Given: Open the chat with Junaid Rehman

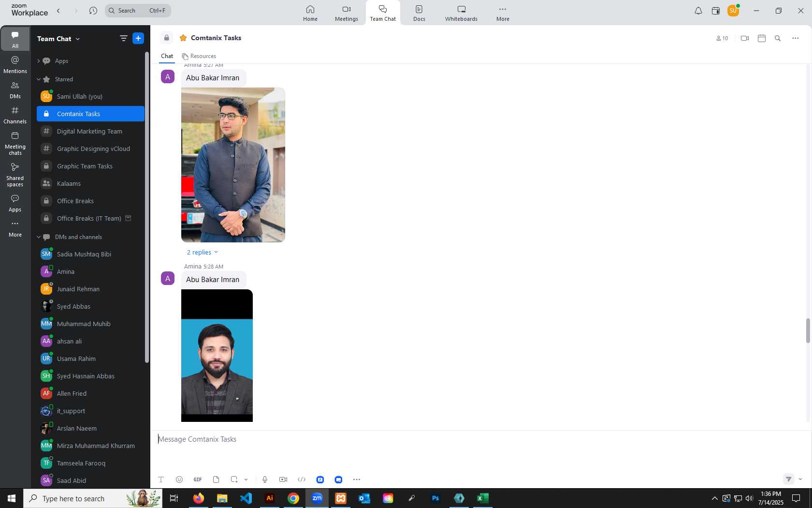Looking at the screenshot, I should point(90,289).
